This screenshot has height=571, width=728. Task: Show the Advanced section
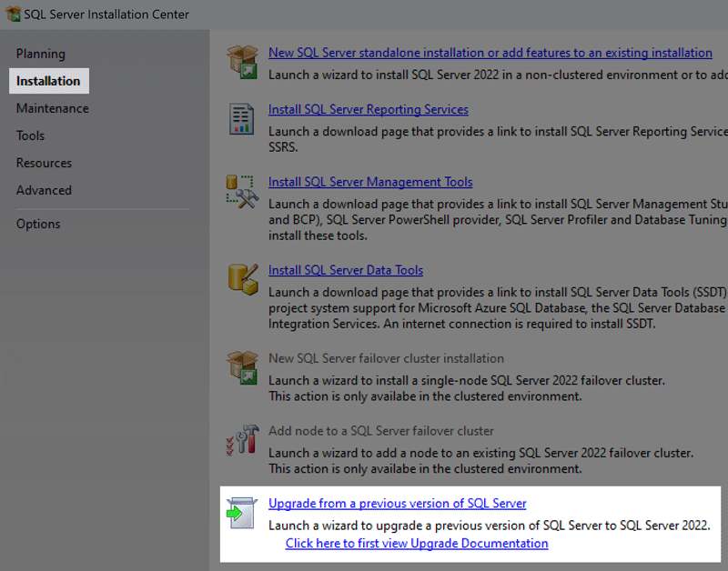[44, 190]
